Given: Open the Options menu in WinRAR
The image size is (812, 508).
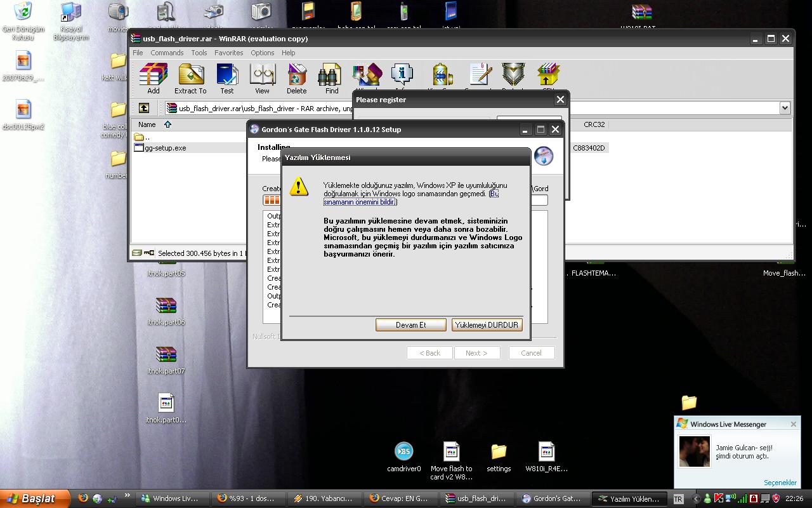Looking at the screenshot, I should 263,53.
